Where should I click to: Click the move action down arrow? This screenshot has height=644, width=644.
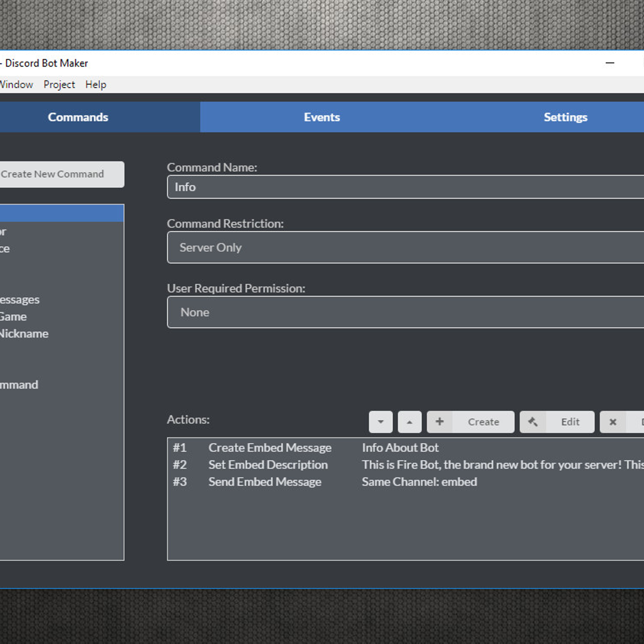[x=380, y=422]
